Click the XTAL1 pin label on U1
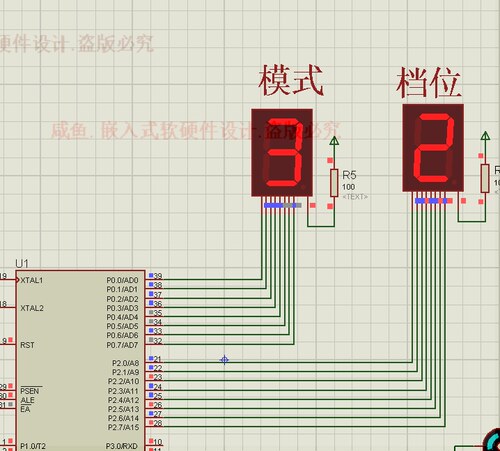Image resolution: width=500 pixels, height=451 pixels. coord(32,280)
